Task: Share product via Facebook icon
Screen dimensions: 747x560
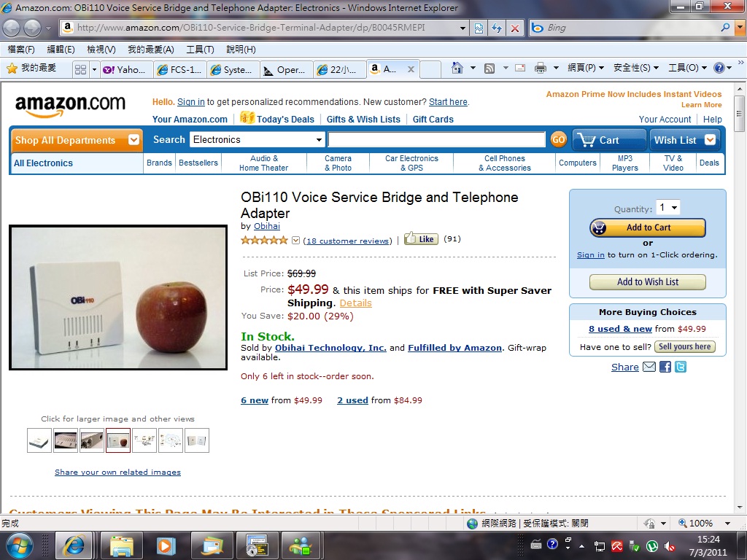Action: [x=665, y=367]
